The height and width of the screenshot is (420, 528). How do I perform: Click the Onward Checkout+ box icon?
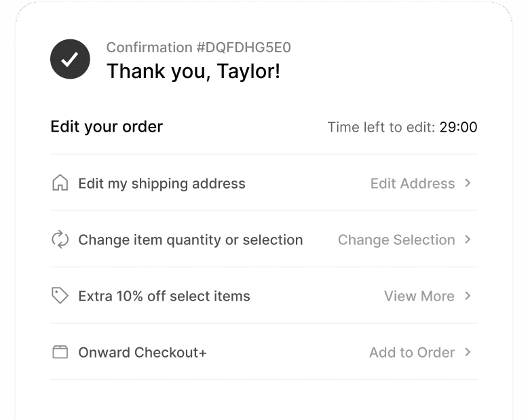[x=60, y=352]
